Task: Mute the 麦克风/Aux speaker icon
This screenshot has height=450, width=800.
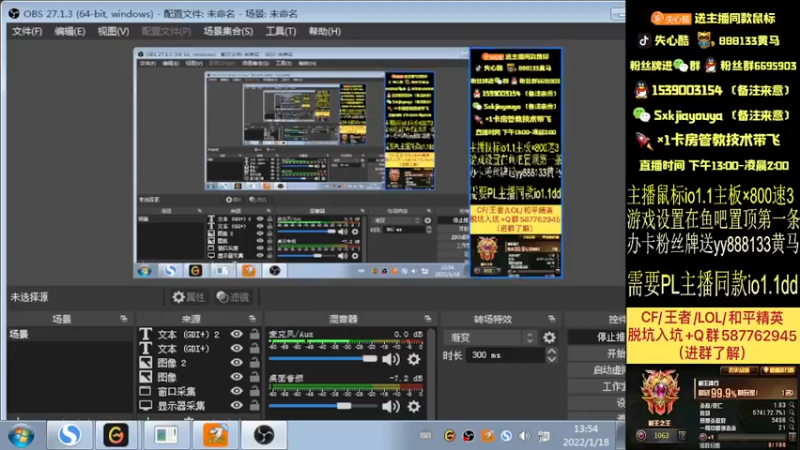Action: pyautogui.click(x=390, y=359)
